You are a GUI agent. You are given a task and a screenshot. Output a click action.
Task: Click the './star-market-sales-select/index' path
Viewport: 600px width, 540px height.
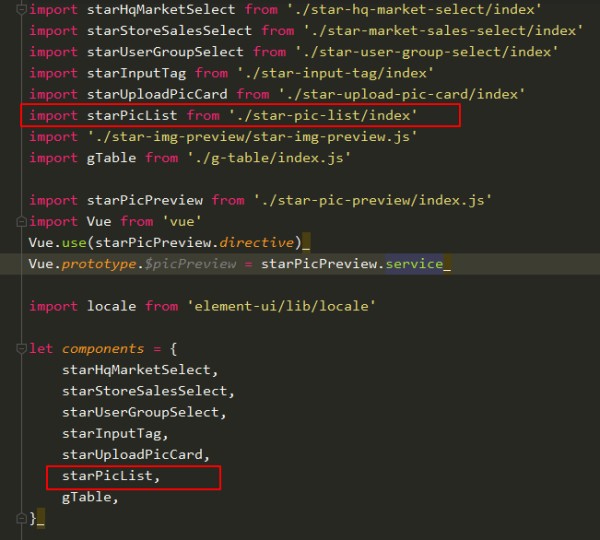click(443, 31)
